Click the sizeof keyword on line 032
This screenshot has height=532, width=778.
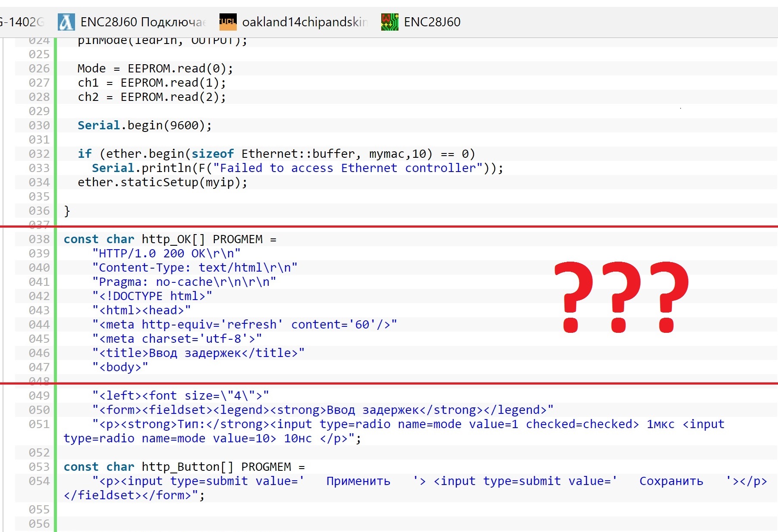point(213,154)
